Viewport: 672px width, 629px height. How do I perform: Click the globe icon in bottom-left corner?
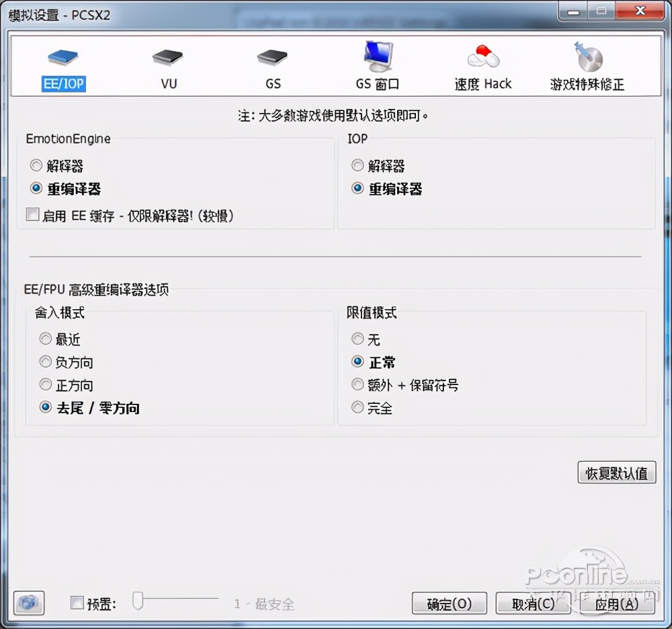coord(28,603)
